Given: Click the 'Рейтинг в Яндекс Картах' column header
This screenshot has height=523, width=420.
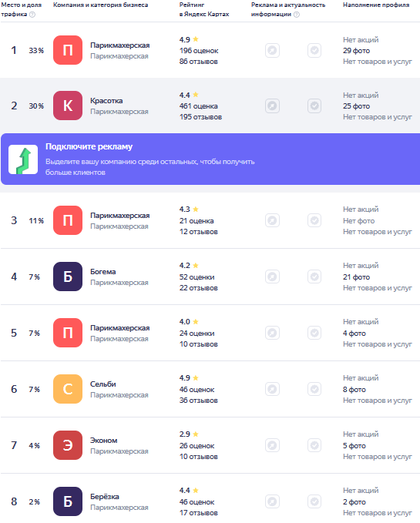Looking at the screenshot, I should tap(204, 9).
